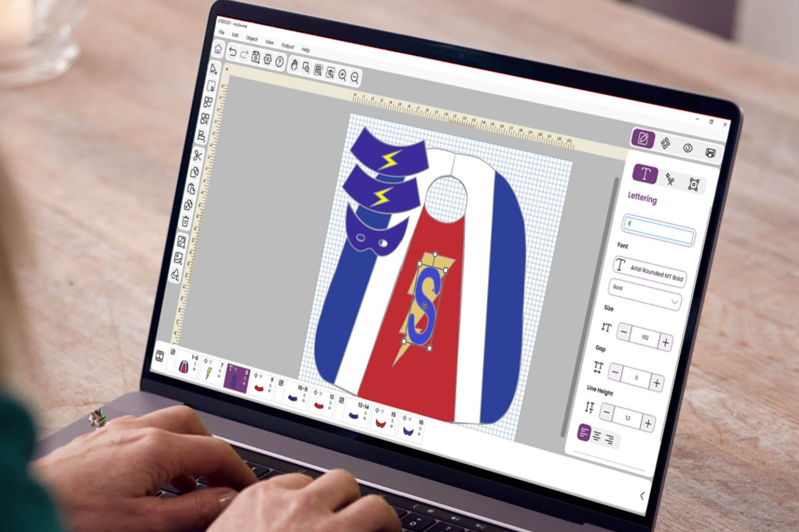The height and width of the screenshot is (532, 799).
Task: Open settings via the gear icon
Action: click(x=268, y=59)
